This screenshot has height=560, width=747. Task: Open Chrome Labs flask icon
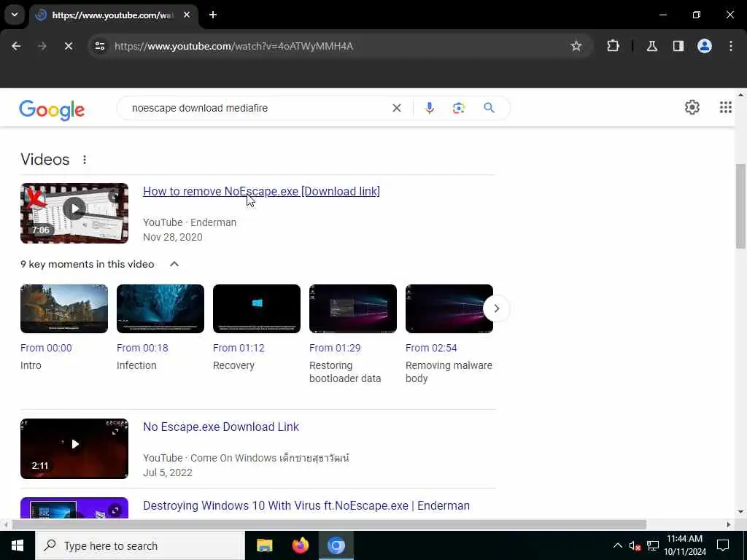click(652, 46)
